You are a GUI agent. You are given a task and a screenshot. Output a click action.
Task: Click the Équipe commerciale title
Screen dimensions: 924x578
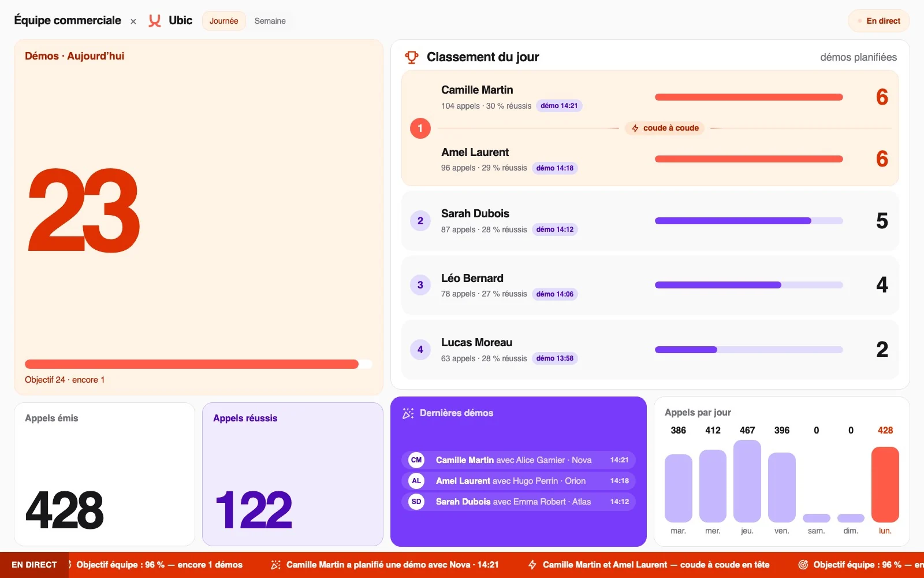coord(68,21)
